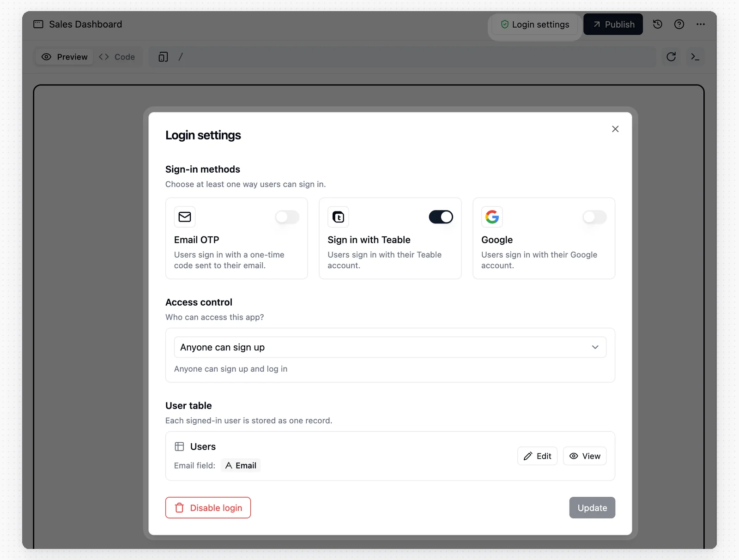Click the Sign-in methods heading

click(x=203, y=169)
